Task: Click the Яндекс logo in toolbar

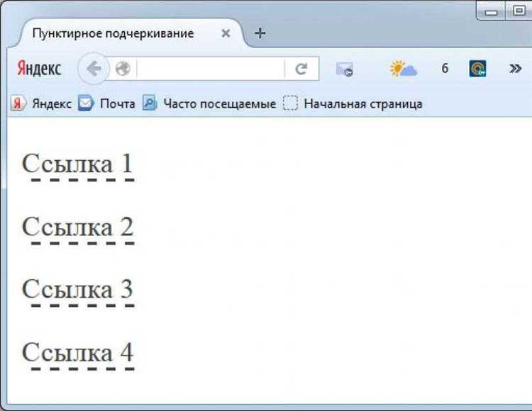Action: coord(39,69)
